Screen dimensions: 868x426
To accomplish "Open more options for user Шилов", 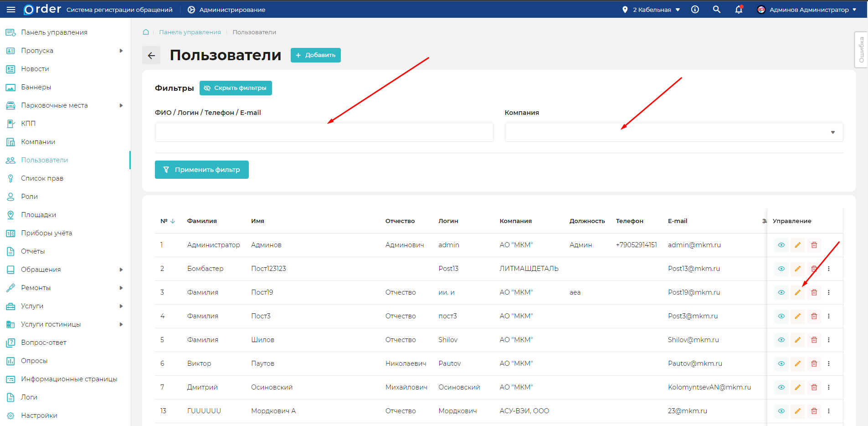I will coord(828,340).
